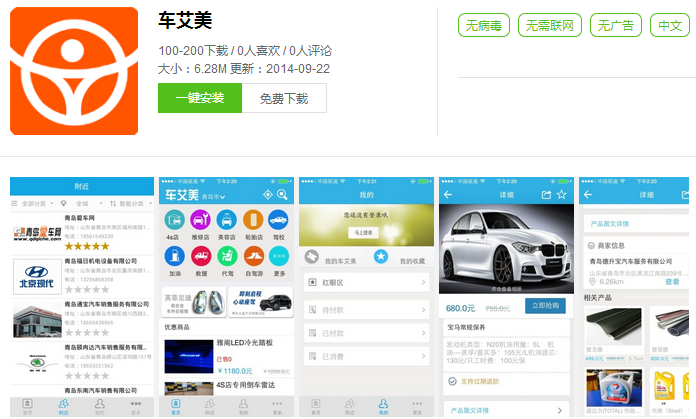Tap the favorite star icon in 详细 header
The image size is (696, 419).
[x=562, y=194]
